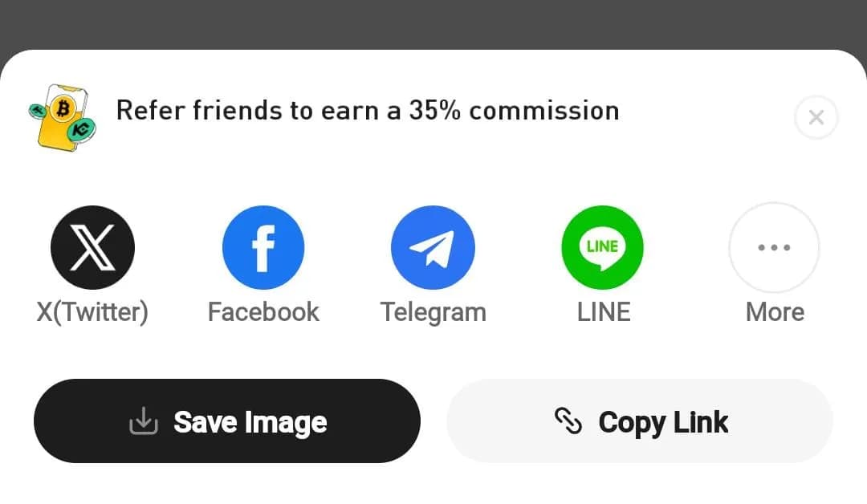This screenshot has height=504, width=867.
Task: Open the 35% commission referral banner text
Action: pos(368,111)
